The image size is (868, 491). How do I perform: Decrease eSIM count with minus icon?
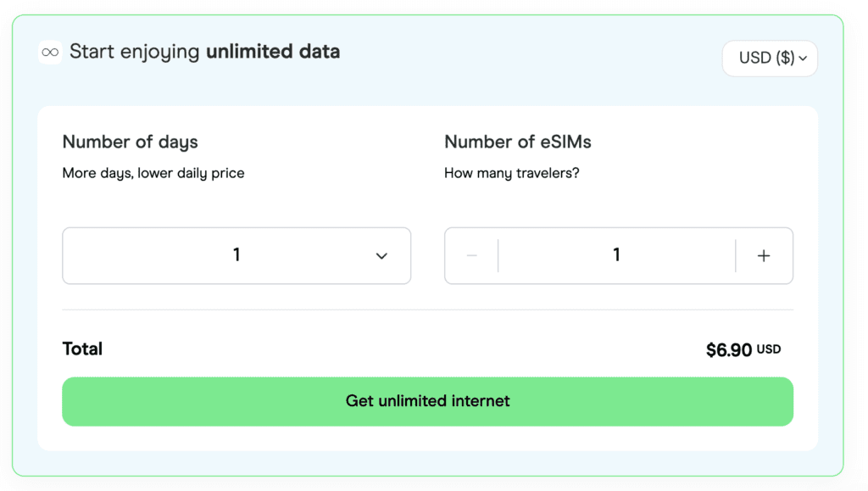(472, 255)
